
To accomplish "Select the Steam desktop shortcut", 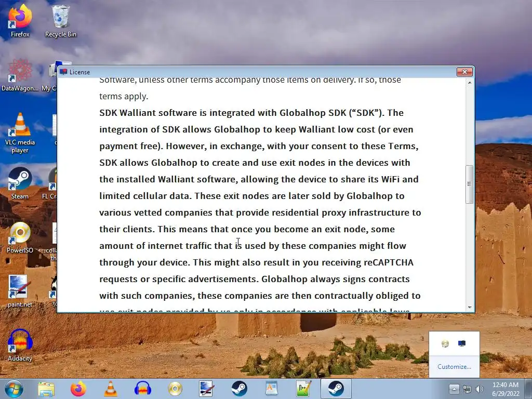I will click(20, 183).
